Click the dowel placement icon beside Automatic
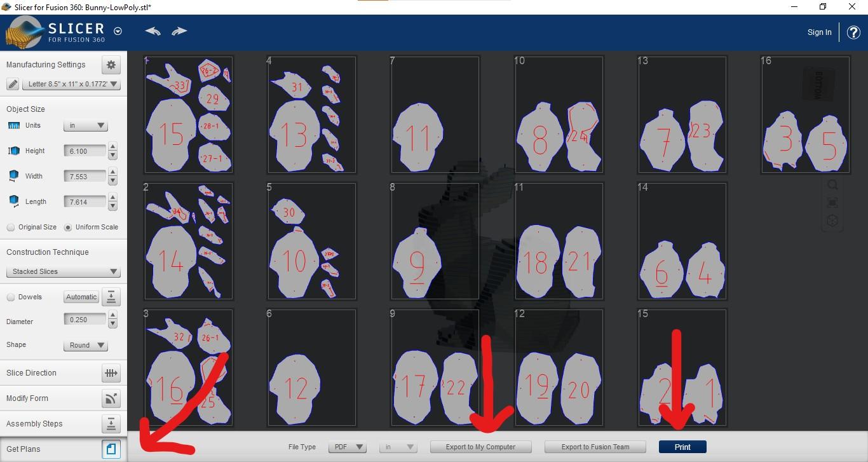Viewport: 868px width, 462px height. coord(111,297)
